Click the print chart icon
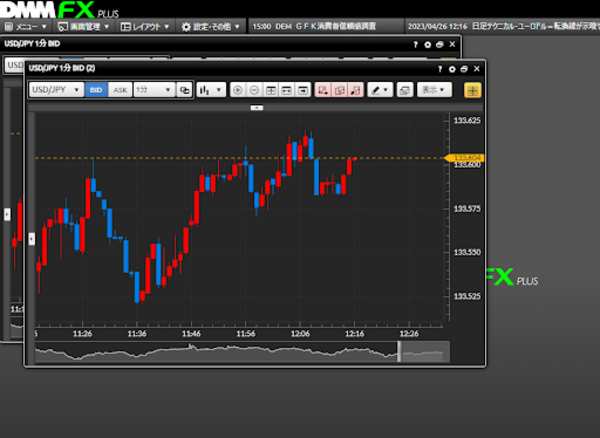The width and height of the screenshot is (600, 438). (x=405, y=89)
